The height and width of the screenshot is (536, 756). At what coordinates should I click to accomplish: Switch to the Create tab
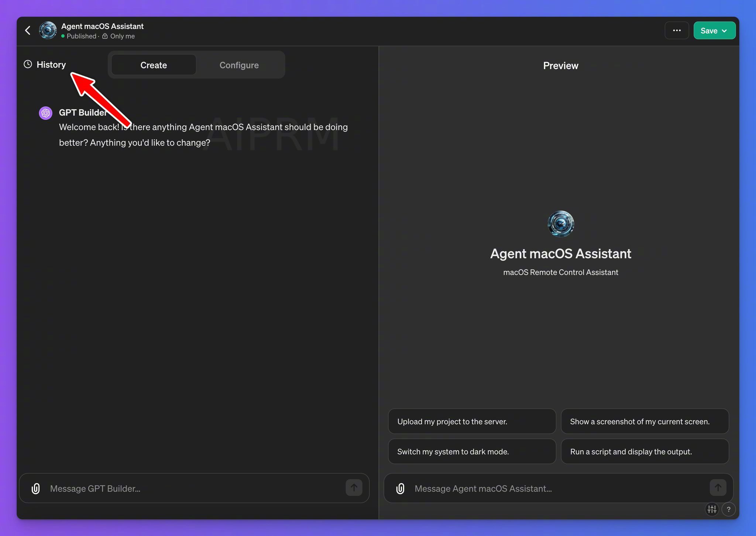click(154, 65)
